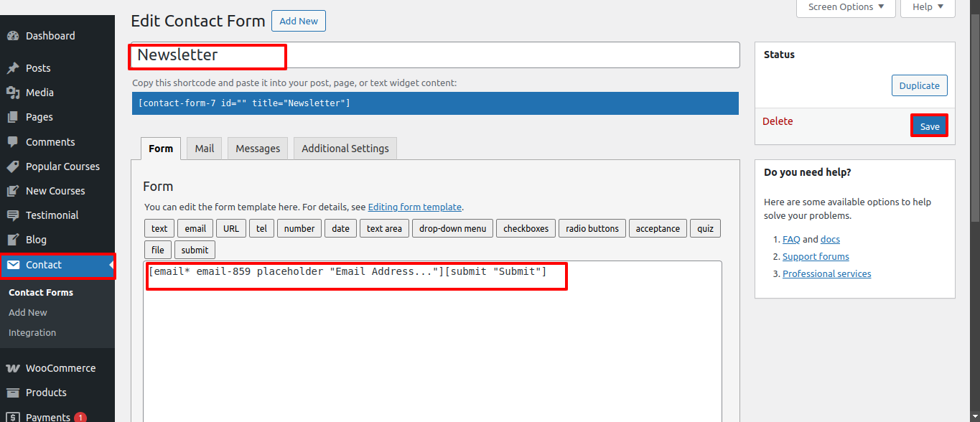The width and height of the screenshot is (980, 422).
Task: Click the Dashboard gauge icon
Action: point(13,36)
